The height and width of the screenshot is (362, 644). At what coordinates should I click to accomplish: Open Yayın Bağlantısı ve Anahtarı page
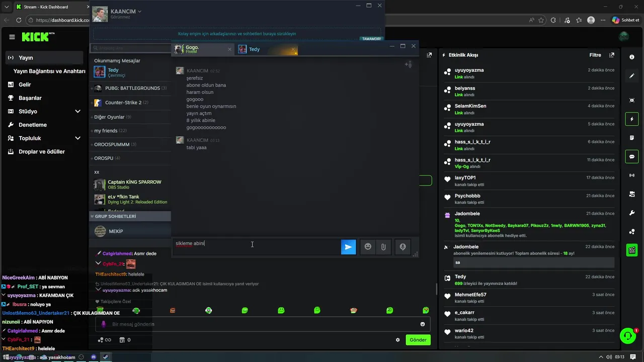coord(49,71)
